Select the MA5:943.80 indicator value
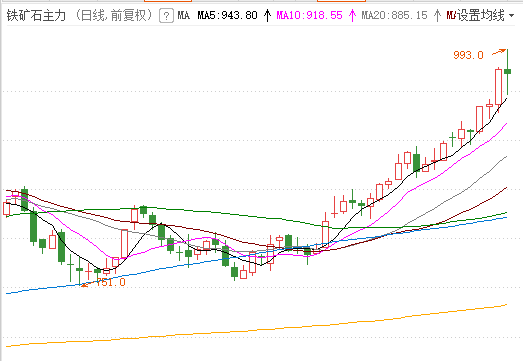 click(x=227, y=15)
